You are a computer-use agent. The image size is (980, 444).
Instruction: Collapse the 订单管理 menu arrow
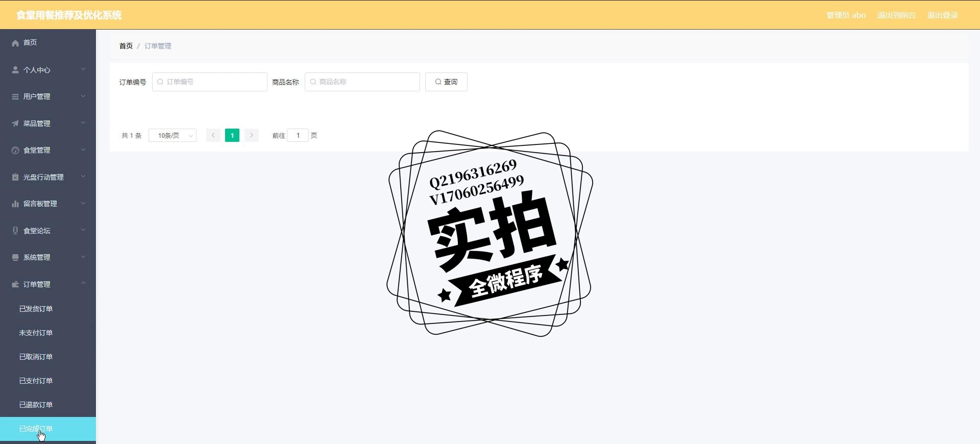coord(83,283)
